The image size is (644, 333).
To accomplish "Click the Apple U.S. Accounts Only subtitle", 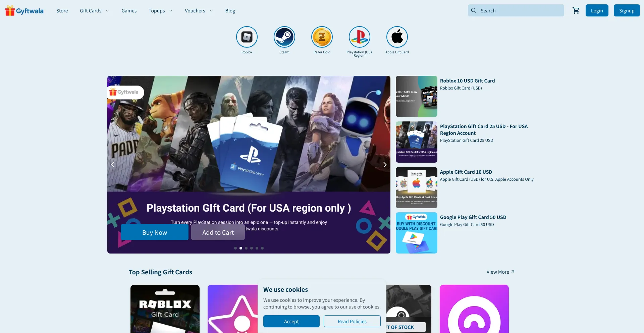I will (487, 179).
